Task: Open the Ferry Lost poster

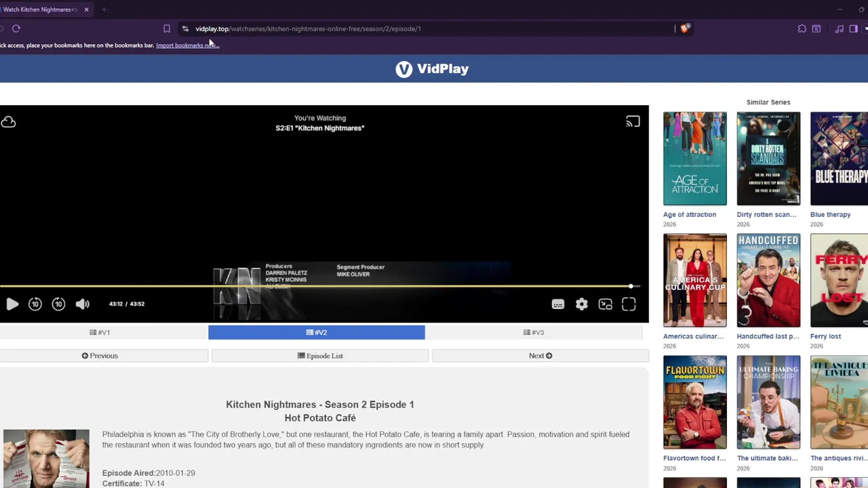Action: pos(840,281)
